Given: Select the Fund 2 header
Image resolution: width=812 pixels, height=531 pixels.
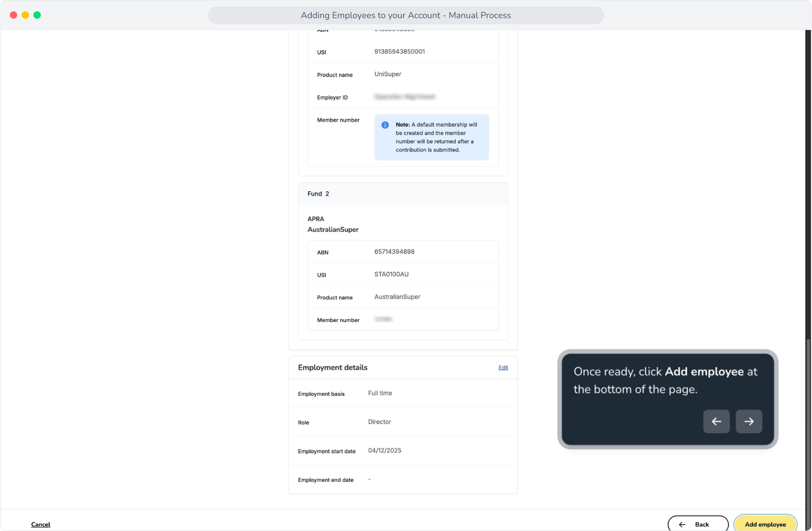Looking at the screenshot, I should 403,194.
